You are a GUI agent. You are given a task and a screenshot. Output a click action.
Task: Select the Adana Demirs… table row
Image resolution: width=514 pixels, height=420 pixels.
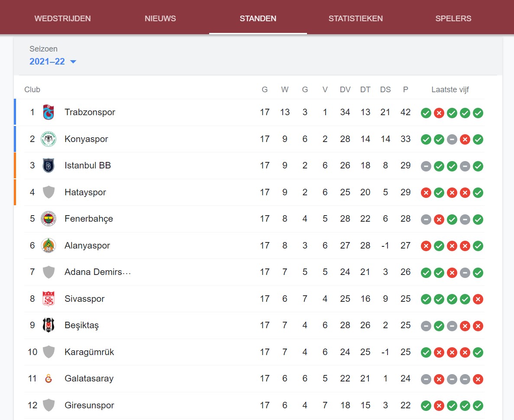[254, 272]
